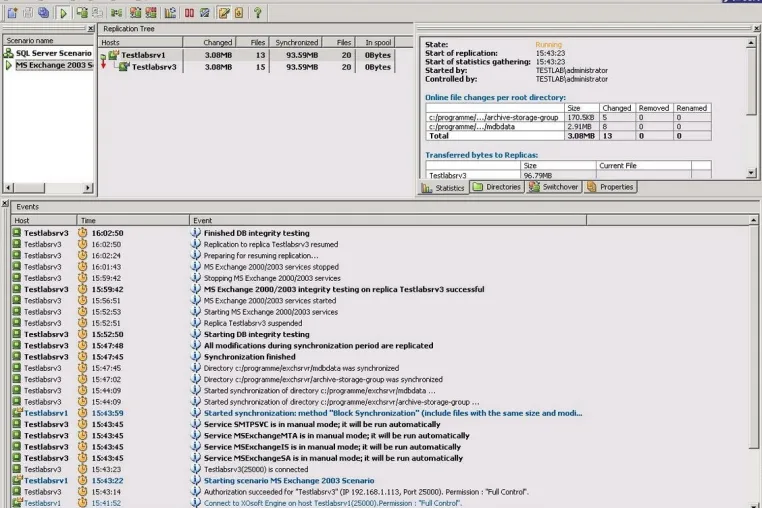Click the pencil edit toolbar icon
Screen dimensions: 762x508
pos(224,13)
